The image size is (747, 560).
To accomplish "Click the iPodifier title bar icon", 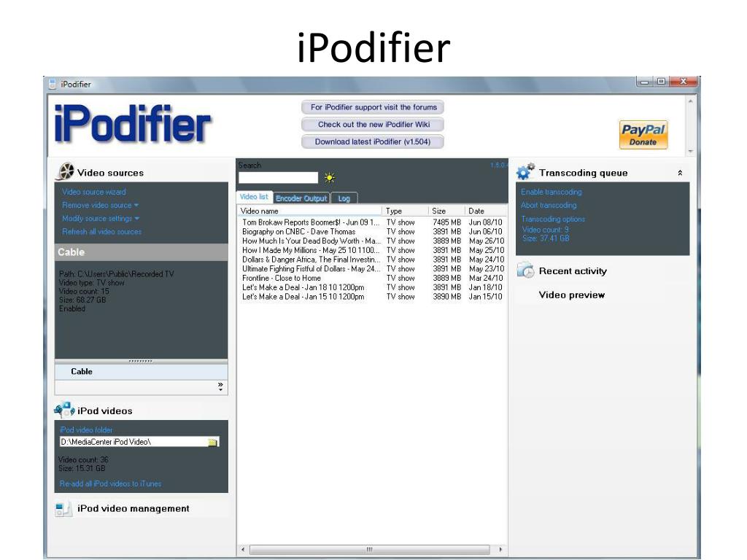I will [x=53, y=85].
